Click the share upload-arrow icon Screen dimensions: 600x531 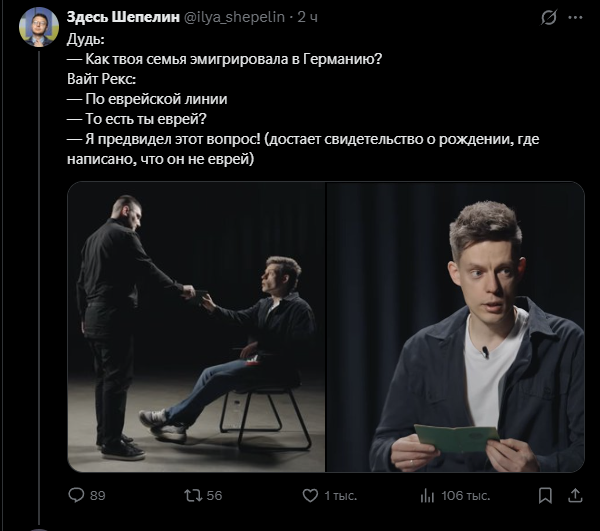pos(575,495)
